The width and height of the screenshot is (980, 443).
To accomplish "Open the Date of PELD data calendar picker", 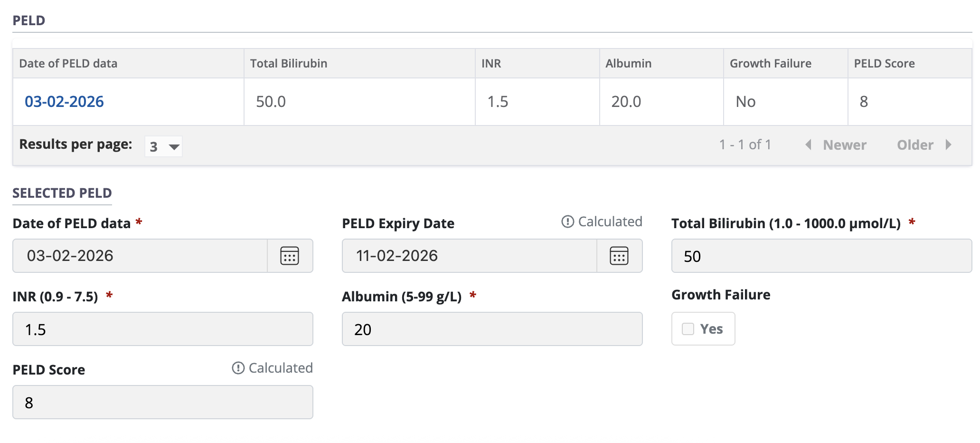I will 290,256.
